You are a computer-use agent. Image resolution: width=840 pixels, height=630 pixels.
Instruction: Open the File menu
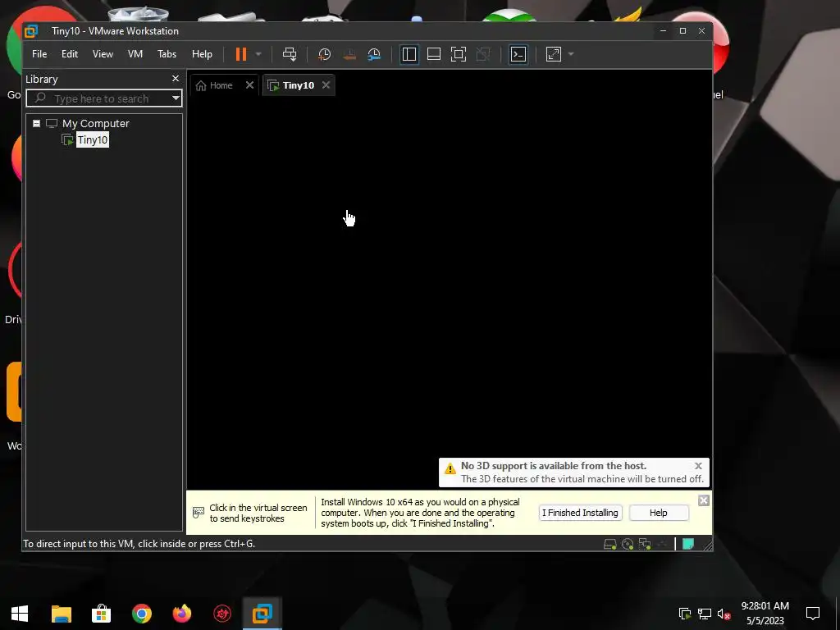[39, 54]
